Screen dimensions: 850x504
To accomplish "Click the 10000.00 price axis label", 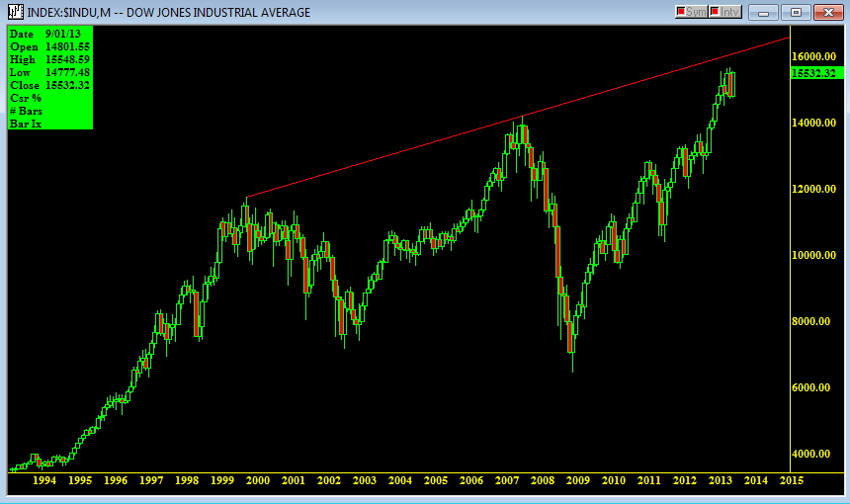I will coord(813,255).
